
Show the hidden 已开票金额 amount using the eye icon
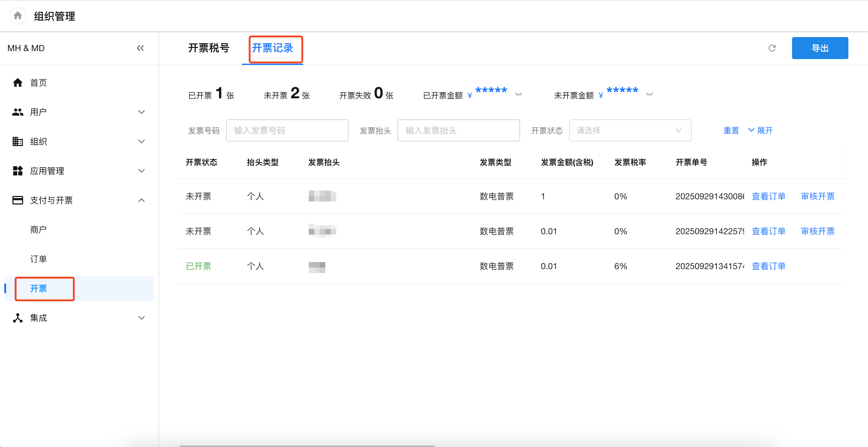518,94
